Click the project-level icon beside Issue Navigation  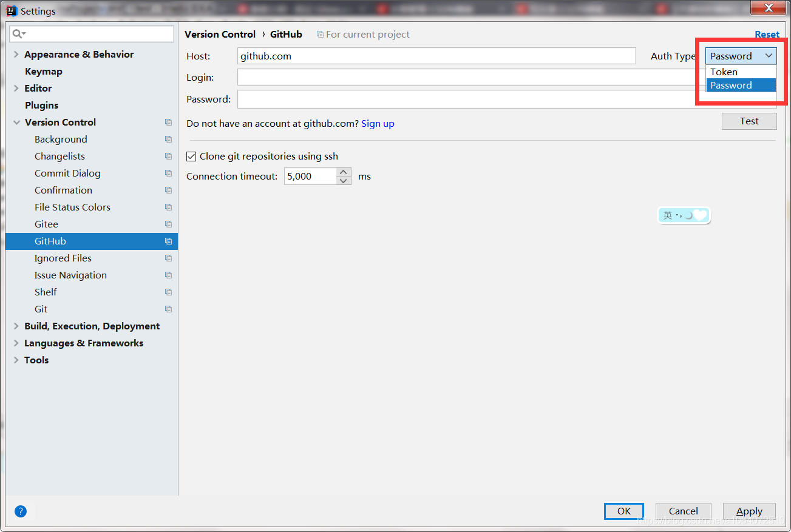(168, 275)
